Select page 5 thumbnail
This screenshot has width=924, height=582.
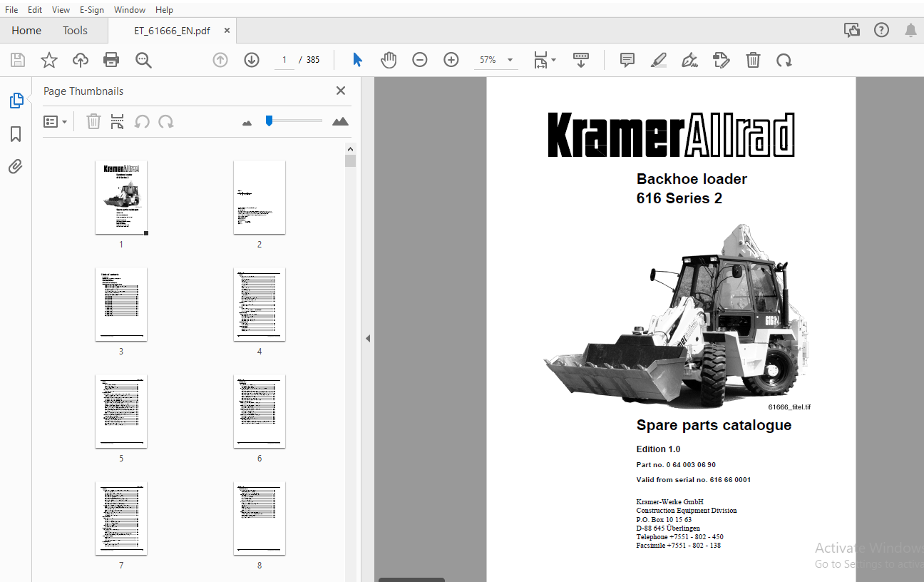[x=121, y=412]
